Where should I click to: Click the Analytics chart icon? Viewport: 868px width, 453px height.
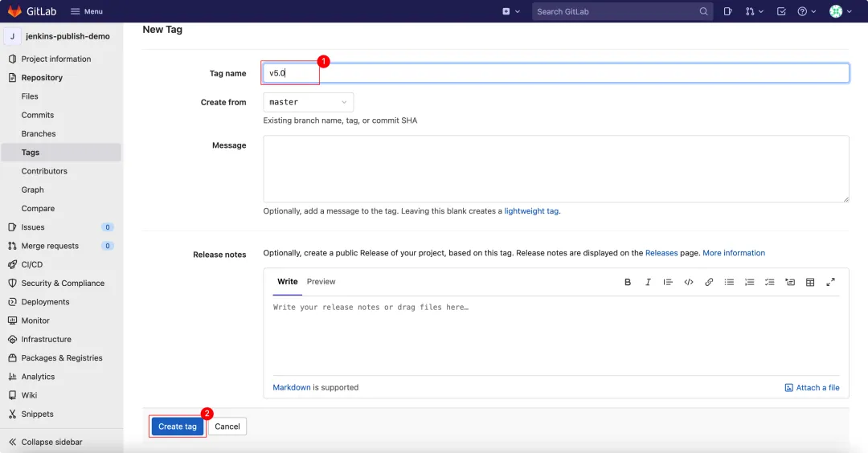click(12, 377)
